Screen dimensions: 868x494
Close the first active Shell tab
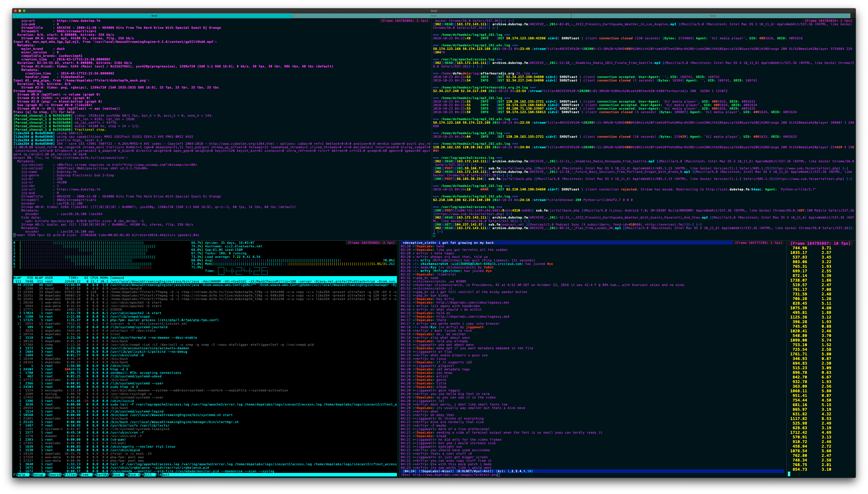pos(15,16)
